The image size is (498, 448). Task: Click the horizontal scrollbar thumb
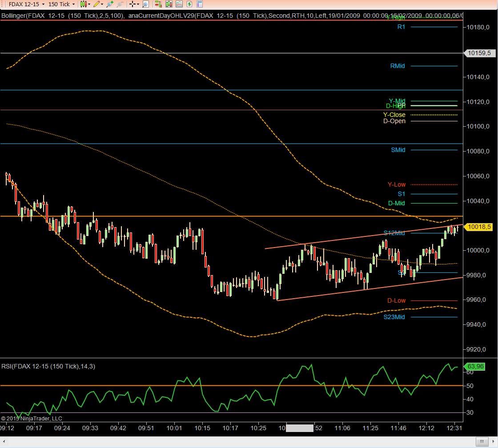coord(482,441)
